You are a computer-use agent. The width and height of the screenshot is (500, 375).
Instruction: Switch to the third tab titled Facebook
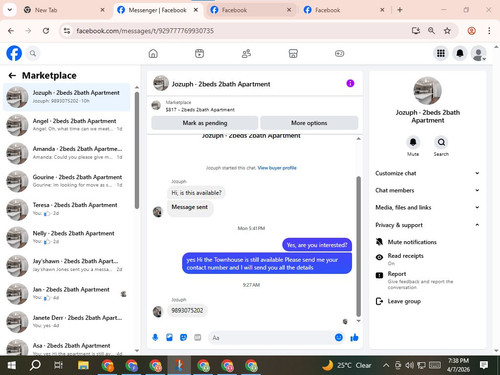pyautogui.click(x=251, y=10)
